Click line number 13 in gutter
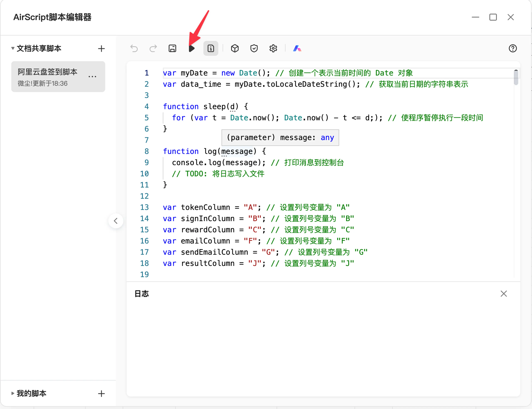The height and width of the screenshot is (409, 532). (x=144, y=207)
